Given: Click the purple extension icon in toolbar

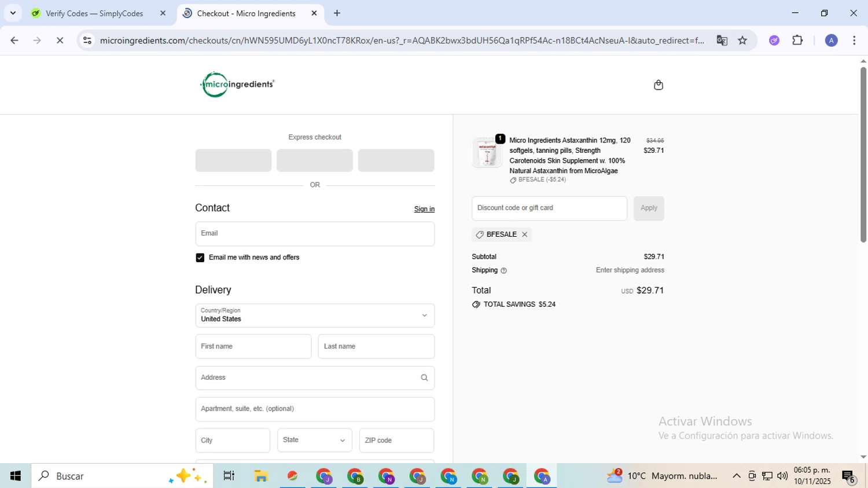Looking at the screenshot, I should pyautogui.click(x=774, y=41).
